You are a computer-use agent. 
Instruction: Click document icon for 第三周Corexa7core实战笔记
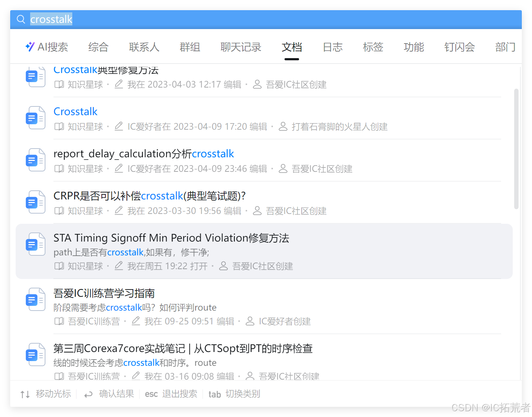pyautogui.click(x=36, y=355)
